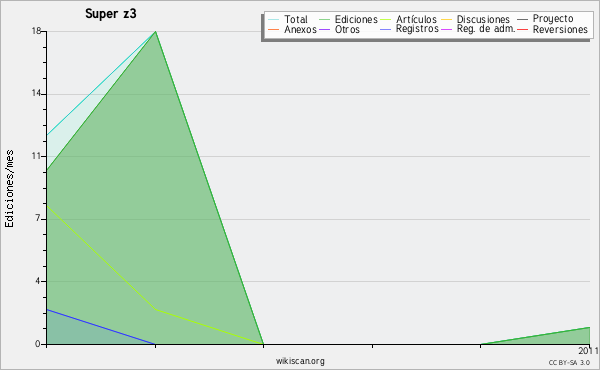Image resolution: width=600 pixels, height=370 pixels.
Task: Click the red Reversiones legend line swatch
Action: click(522, 29)
